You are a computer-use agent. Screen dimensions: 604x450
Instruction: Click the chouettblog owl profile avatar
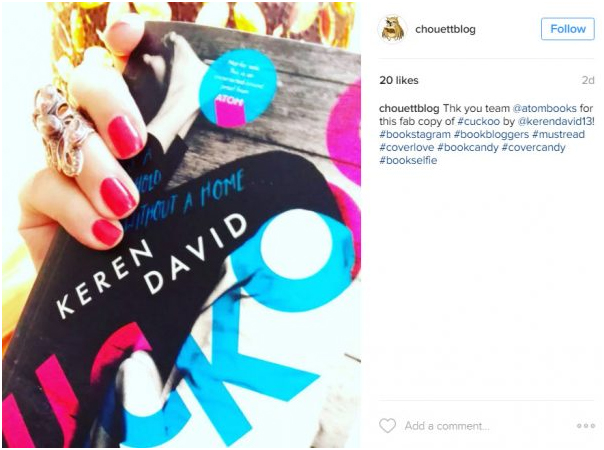(392, 29)
